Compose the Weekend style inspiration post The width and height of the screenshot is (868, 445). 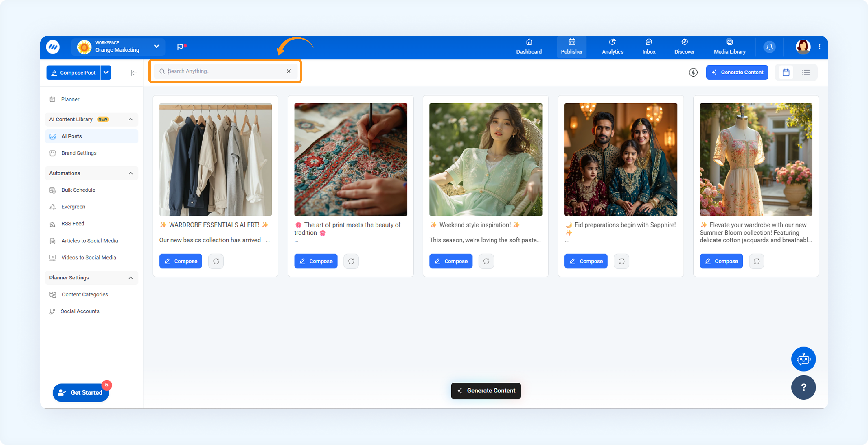pyautogui.click(x=450, y=261)
